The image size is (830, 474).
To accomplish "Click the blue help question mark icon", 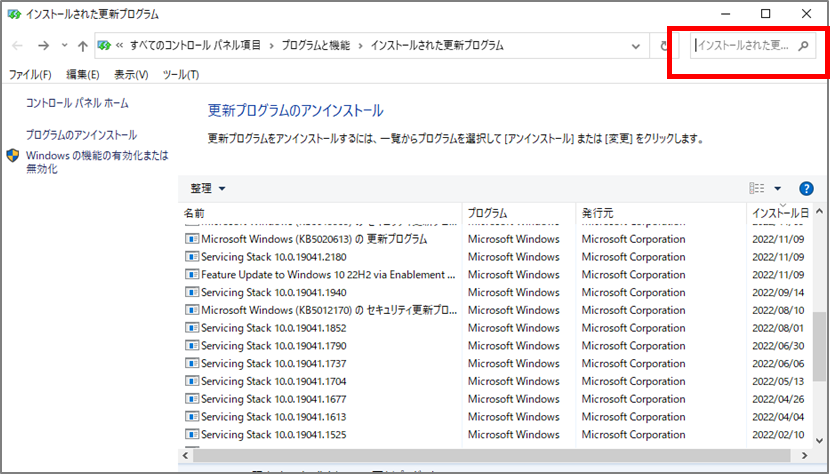I will tap(806, 189).
